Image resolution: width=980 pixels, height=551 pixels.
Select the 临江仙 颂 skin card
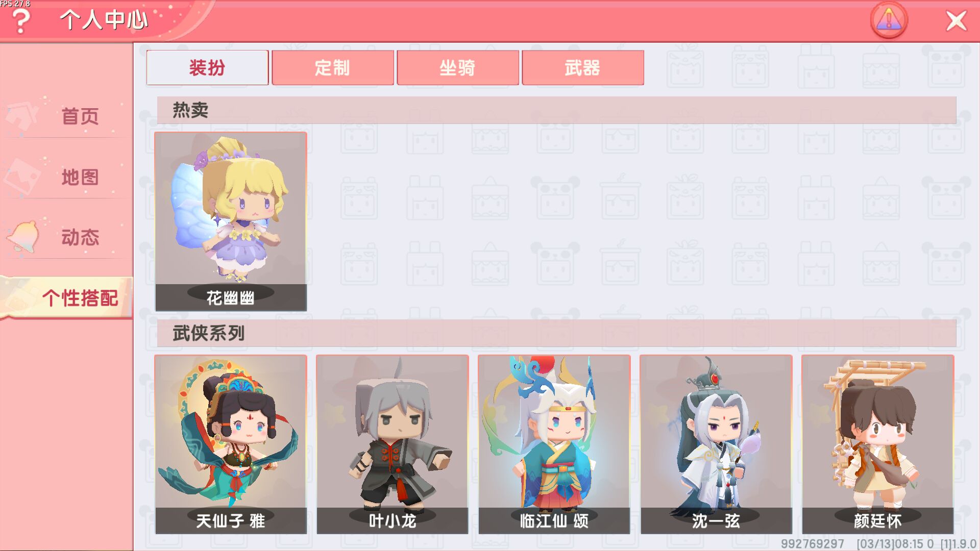[x=554, y=444]
